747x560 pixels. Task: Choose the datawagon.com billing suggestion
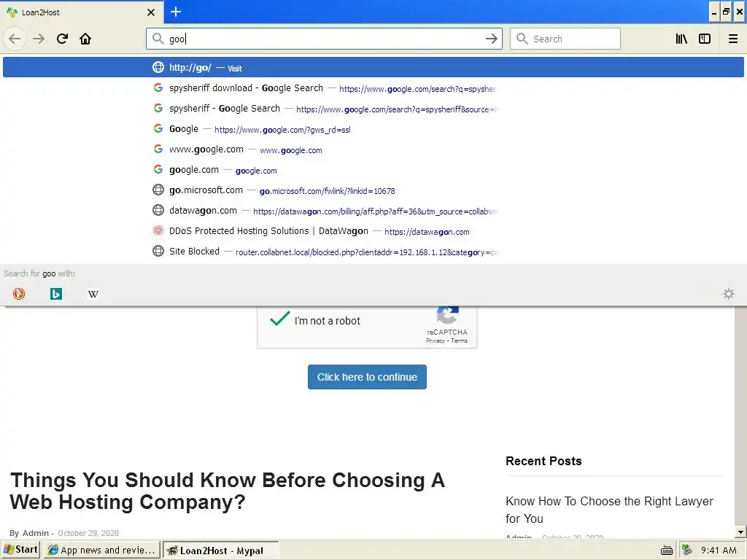pyautogui.click(x=373, y=211)
